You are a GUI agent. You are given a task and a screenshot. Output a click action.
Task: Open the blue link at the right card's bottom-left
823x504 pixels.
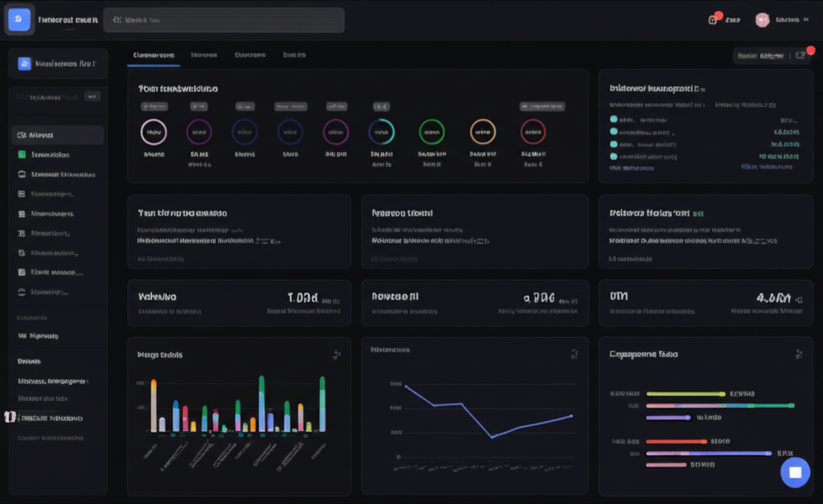coord(632,168)
